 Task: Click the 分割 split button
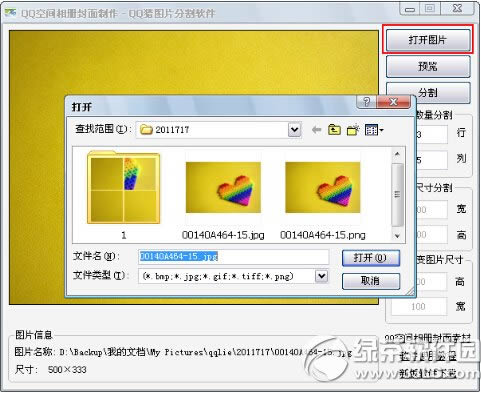428,92
